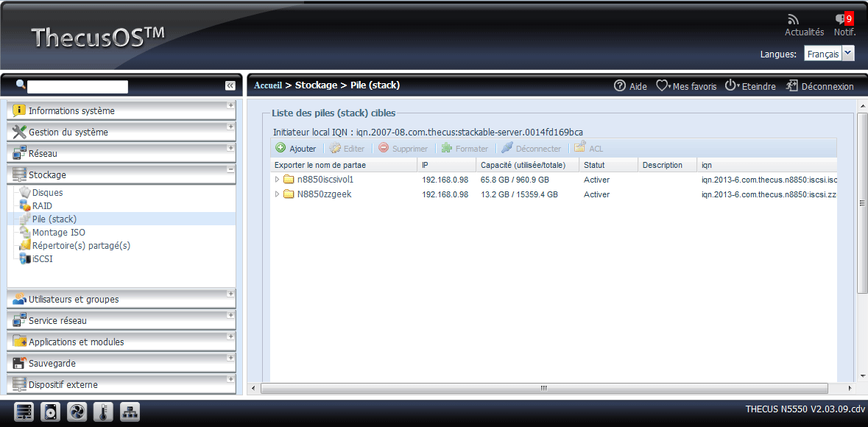Click capacity cell 65.8 GB / 960.9 GB

point(515,180)
